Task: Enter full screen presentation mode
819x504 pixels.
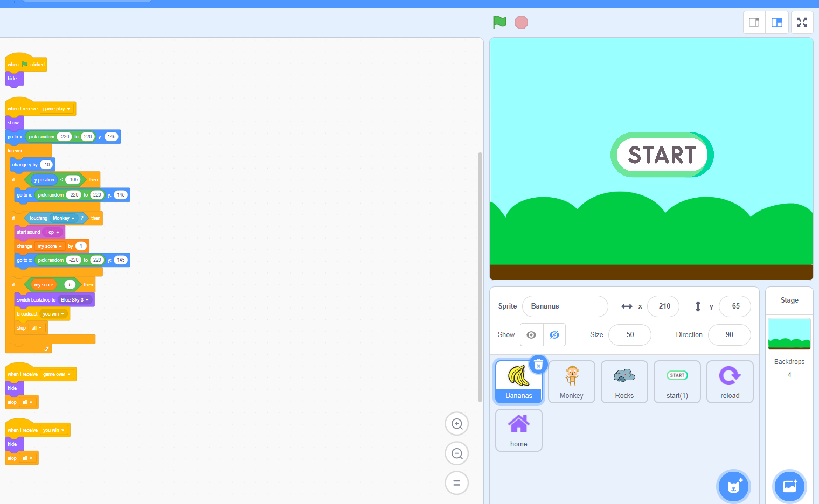Action: point(802,22)
